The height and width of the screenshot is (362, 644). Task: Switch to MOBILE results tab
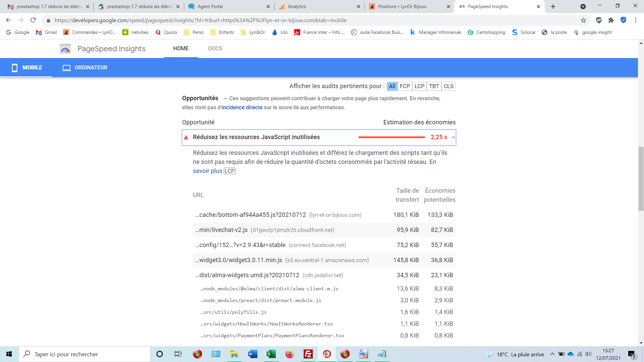[26, 67]
